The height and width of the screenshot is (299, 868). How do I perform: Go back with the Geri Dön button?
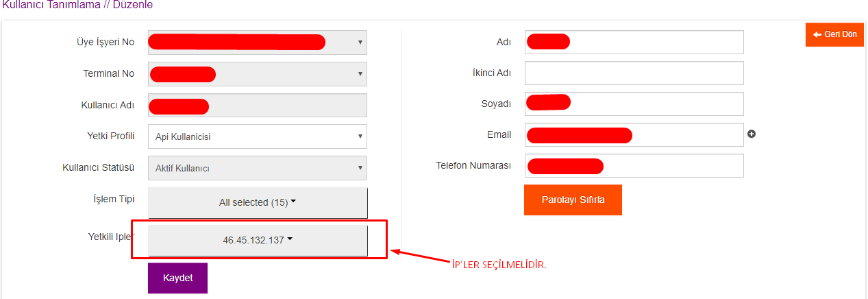[x=834, y=34]
